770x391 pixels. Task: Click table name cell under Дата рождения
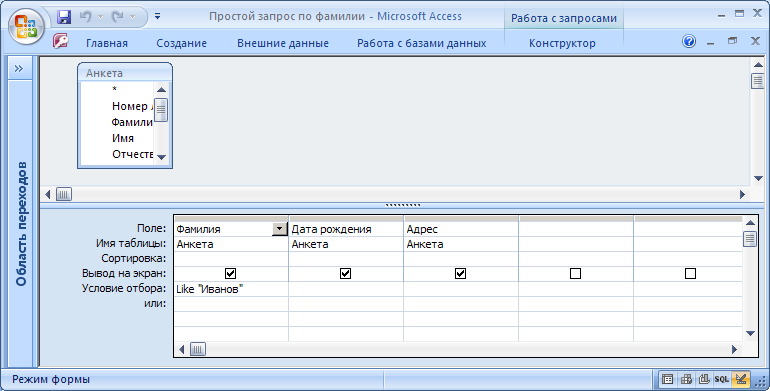point(346,244)
